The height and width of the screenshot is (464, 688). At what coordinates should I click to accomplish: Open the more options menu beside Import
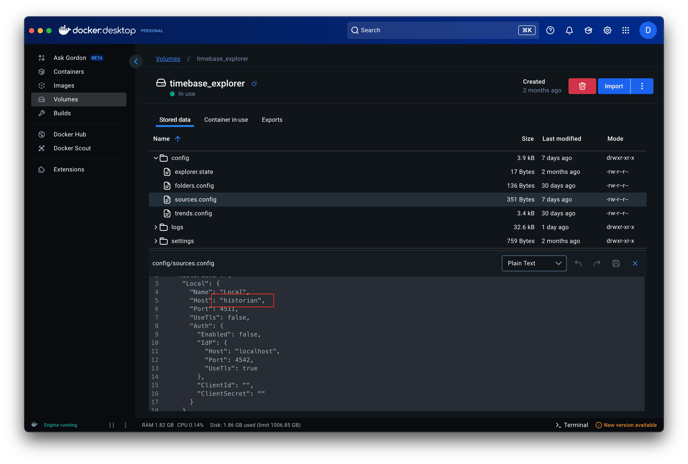coord(642,86)
